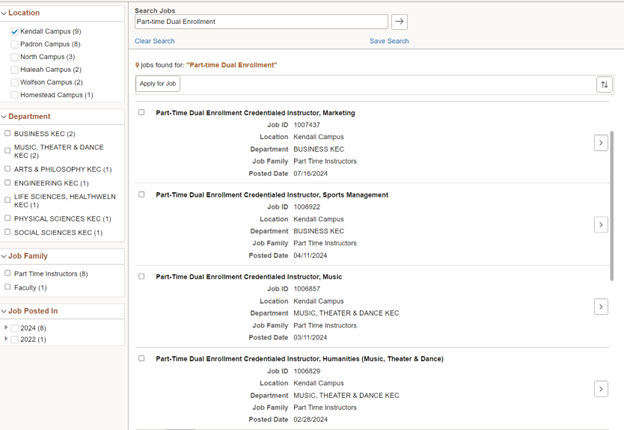
Task: Open details arrow for Sports Management job
Action: pyautogui.click(x=601, y=225)
